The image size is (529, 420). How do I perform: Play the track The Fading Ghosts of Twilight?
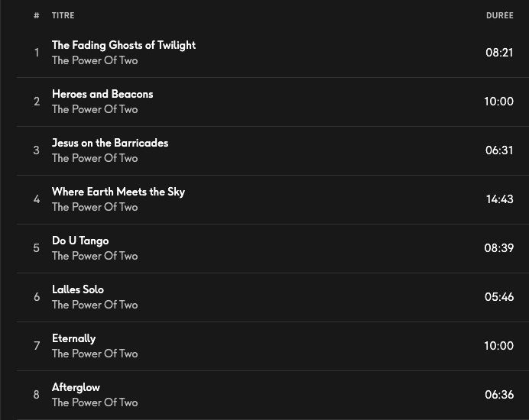(123, 45)
